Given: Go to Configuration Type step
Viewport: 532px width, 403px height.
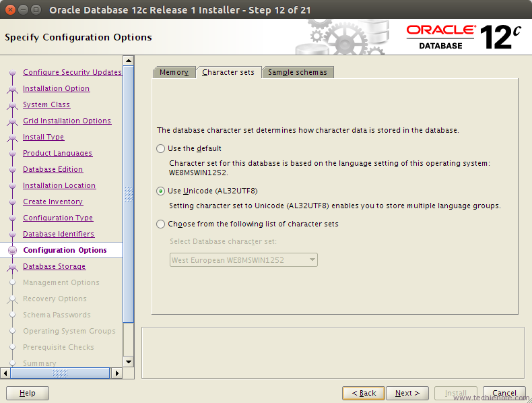Looking at the screenshot, I should coord(58,218).
